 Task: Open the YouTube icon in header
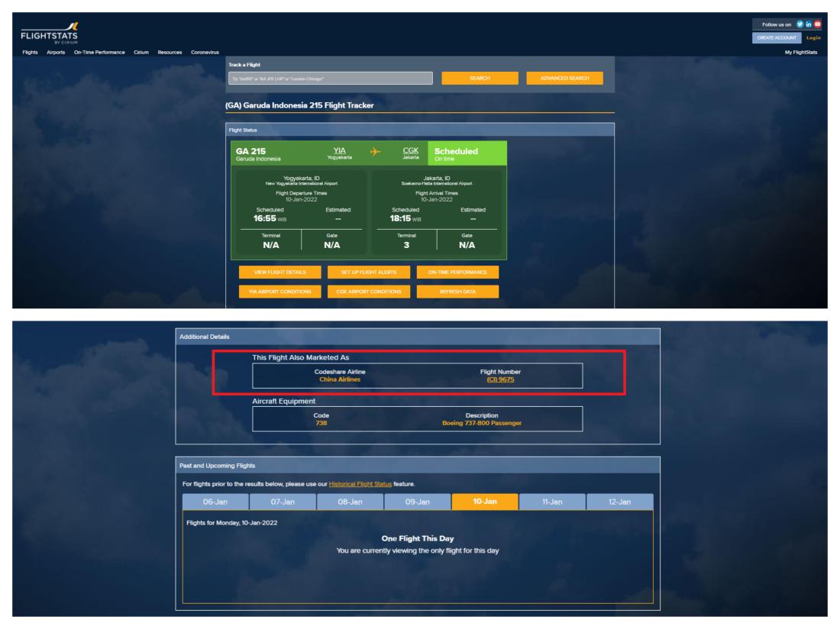click(818, 24)
